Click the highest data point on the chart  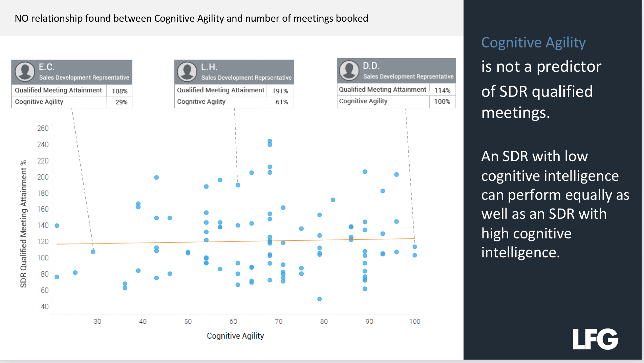[270, 141]
